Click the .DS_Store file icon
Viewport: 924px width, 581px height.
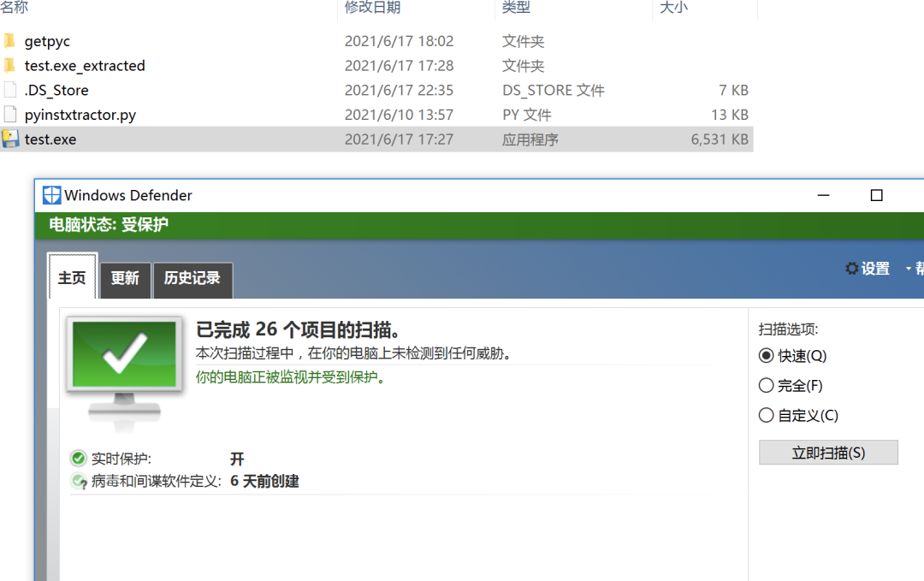point(10,90)
